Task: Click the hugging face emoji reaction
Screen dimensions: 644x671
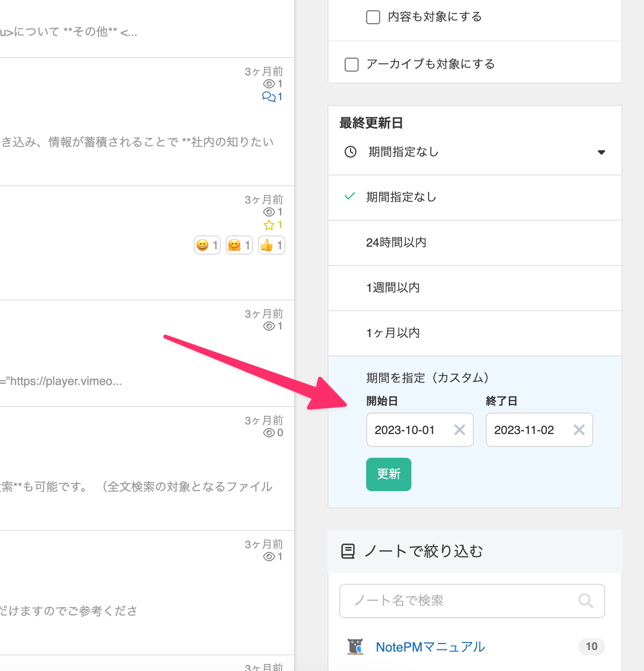Action: [239, 246]
